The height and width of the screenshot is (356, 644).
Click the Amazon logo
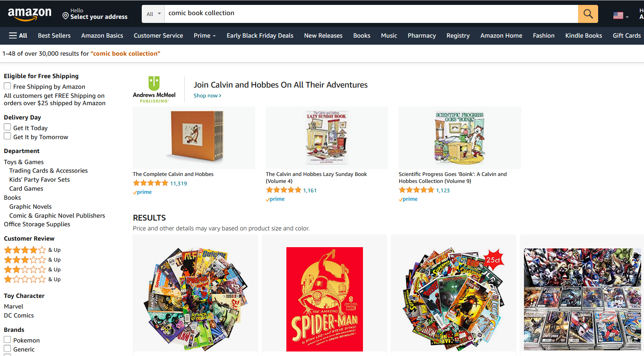coord(29,14)
